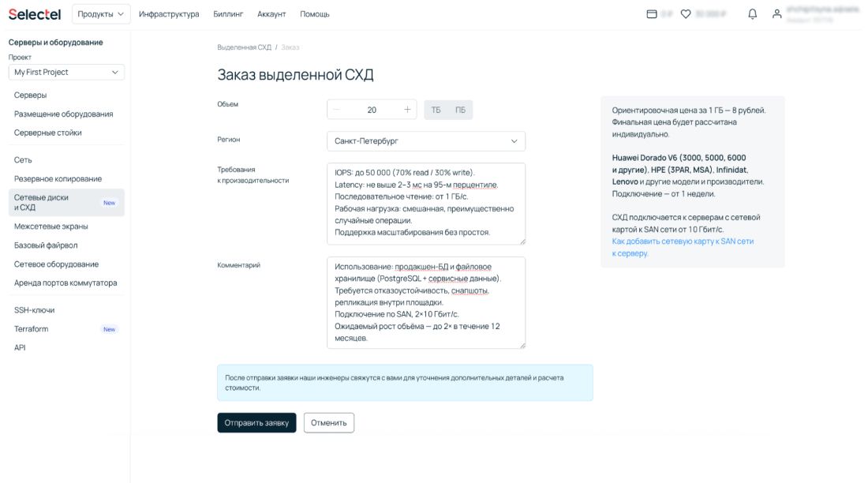Decrease volume with minus button
This screenshot has width=868, height=483.
point(337,110)
